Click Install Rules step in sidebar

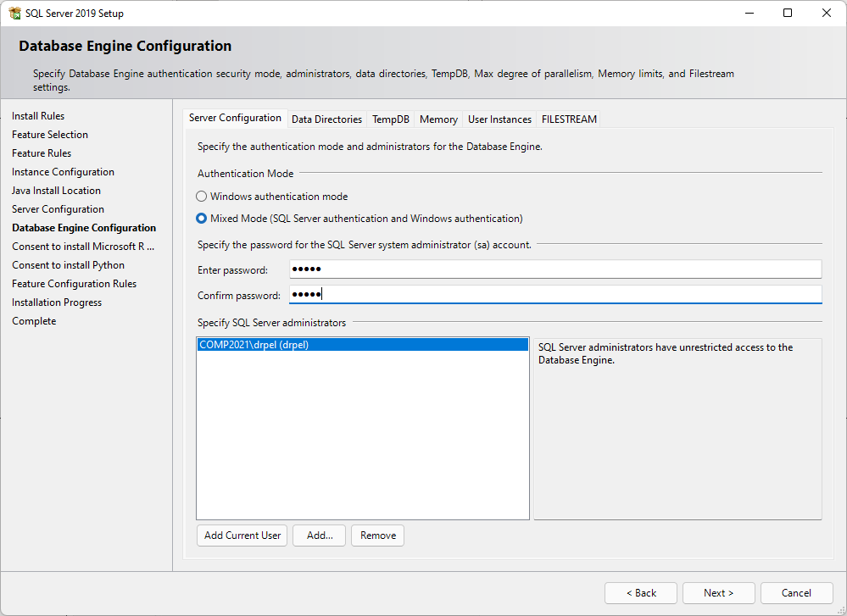(x=38, y=116)
